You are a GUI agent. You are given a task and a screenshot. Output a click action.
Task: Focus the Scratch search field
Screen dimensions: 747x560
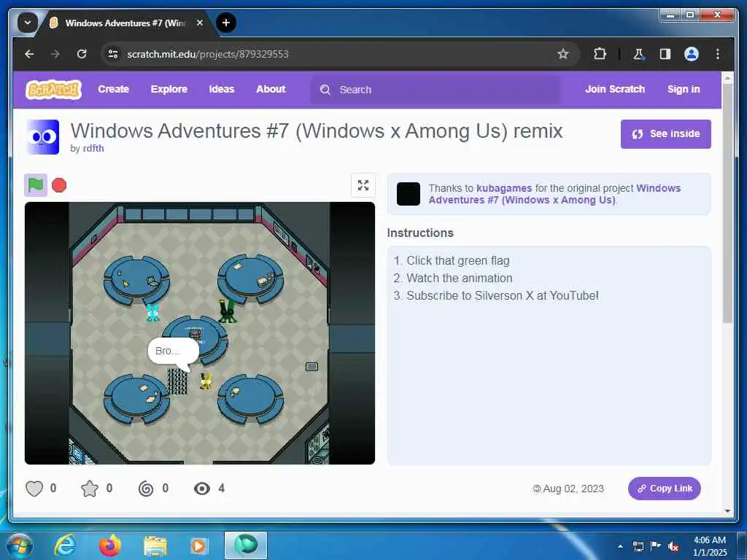[x=436, y=90]
